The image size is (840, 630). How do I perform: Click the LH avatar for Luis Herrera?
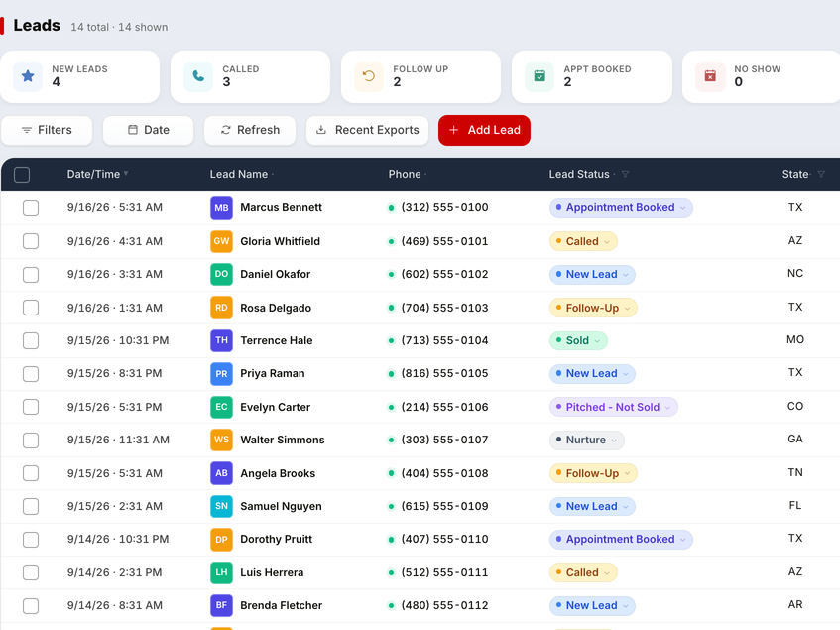coord(221,572)
